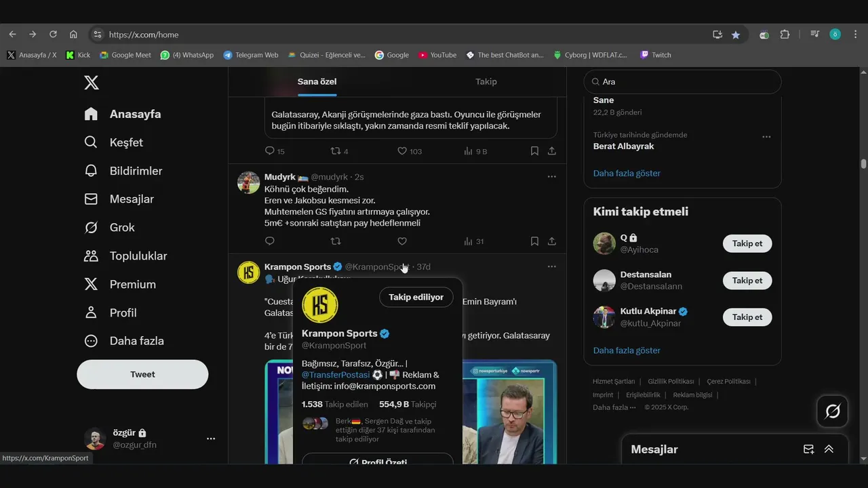Viewport: 868px width, 488px height.
Task: Follow Kutlu Akpinar with Takip et
Action: [747, 317]
